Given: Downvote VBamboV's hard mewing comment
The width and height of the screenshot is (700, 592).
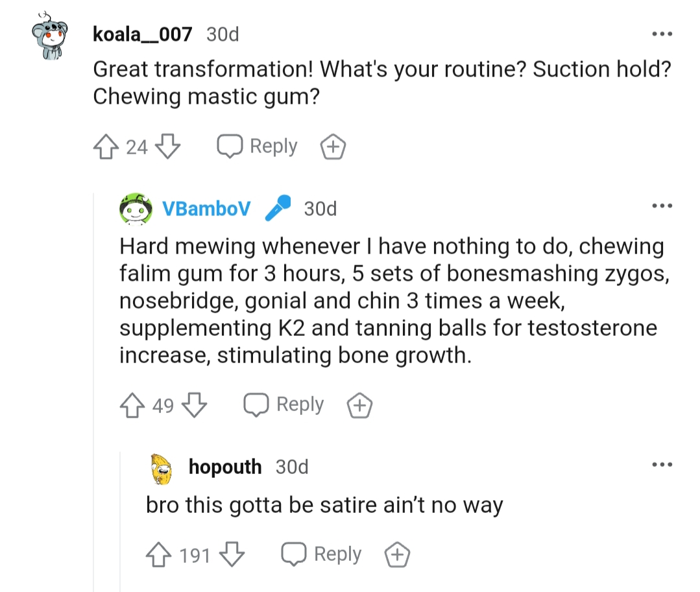Looking at the screenshot, I should coord(194,405).
